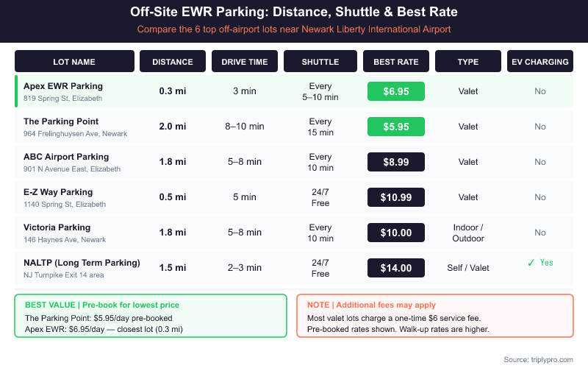Click the BEST VALUE pre-book heading
588x368 pixels.
coord(102,305)
